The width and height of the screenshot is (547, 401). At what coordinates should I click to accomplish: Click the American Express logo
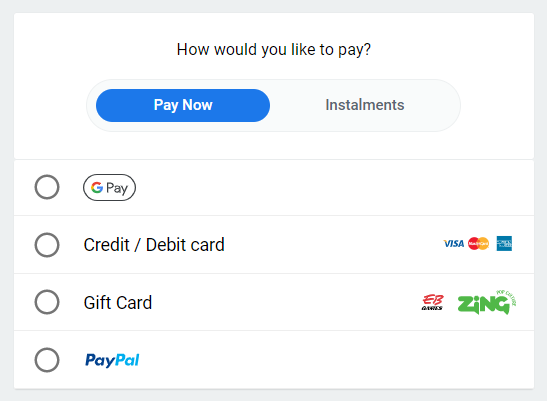point(504,244)
